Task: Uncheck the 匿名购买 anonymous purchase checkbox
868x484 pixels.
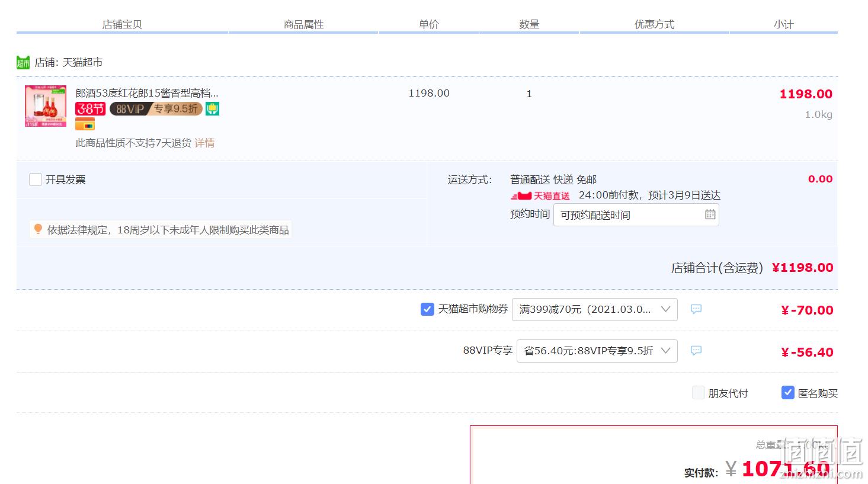Action: point(788,393)
